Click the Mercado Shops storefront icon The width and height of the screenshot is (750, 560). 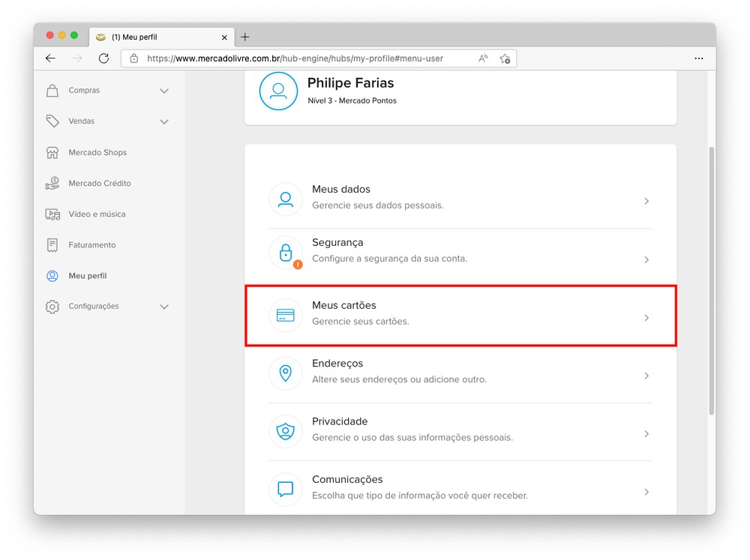(x=52, y=153)
